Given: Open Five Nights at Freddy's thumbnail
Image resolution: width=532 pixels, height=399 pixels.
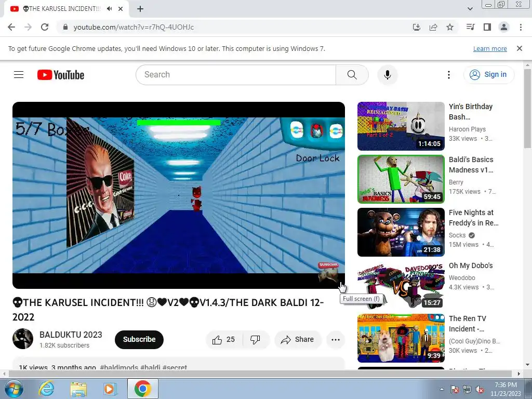Looking at the screenshot, I should (401, 232).
